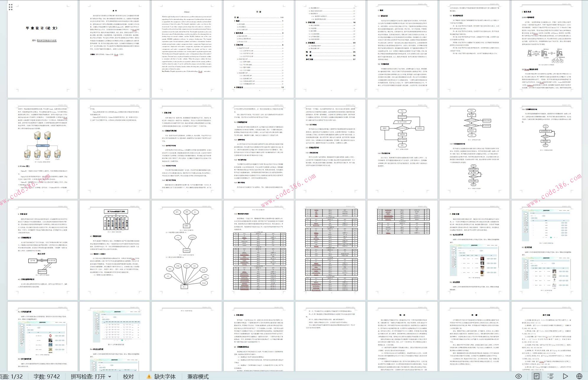Switch to page layout view icon
Image resolution: width=588 pixels, height=380 pixels.
point(537,376)
